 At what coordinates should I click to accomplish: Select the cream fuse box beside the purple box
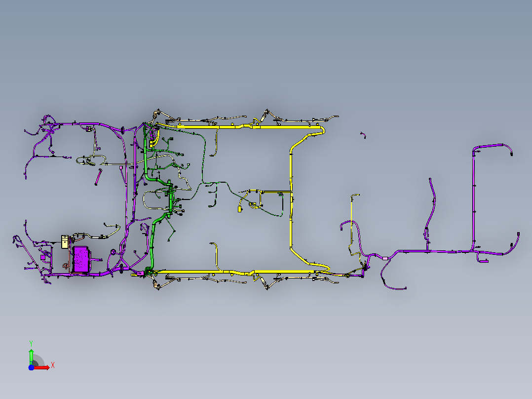click(x=65, y=242)
